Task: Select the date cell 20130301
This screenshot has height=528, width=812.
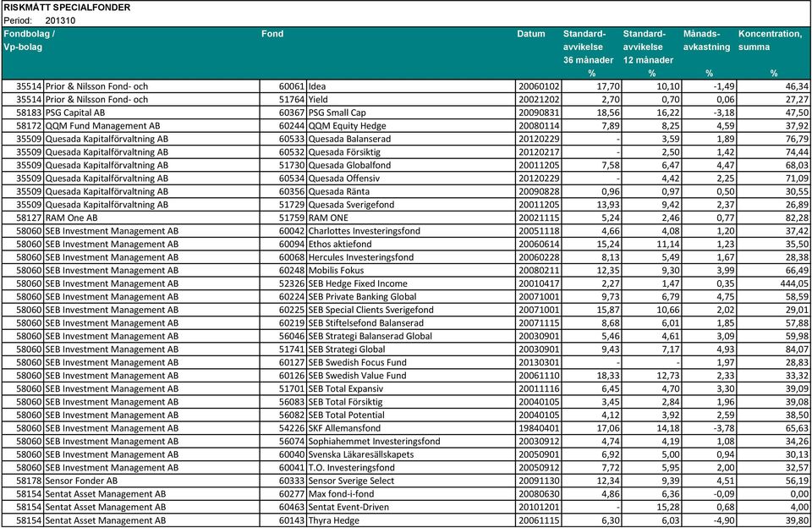Action: click(x=539, y=363)
